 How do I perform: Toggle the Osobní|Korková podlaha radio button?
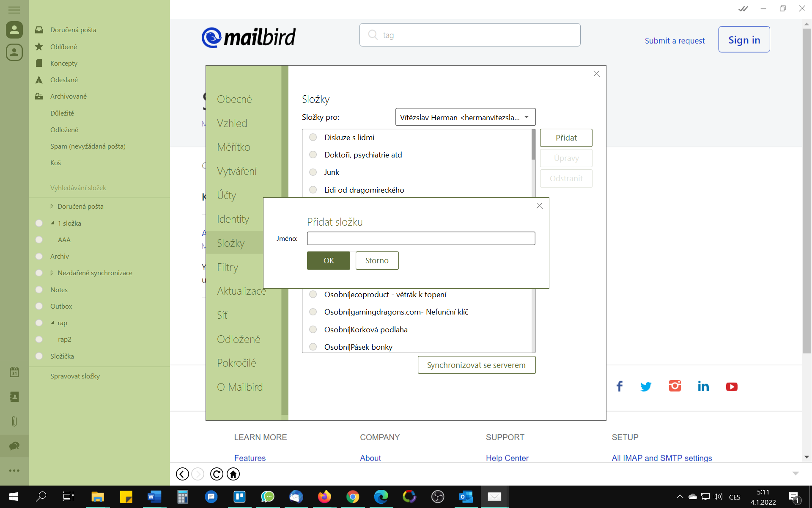(313, 329)
